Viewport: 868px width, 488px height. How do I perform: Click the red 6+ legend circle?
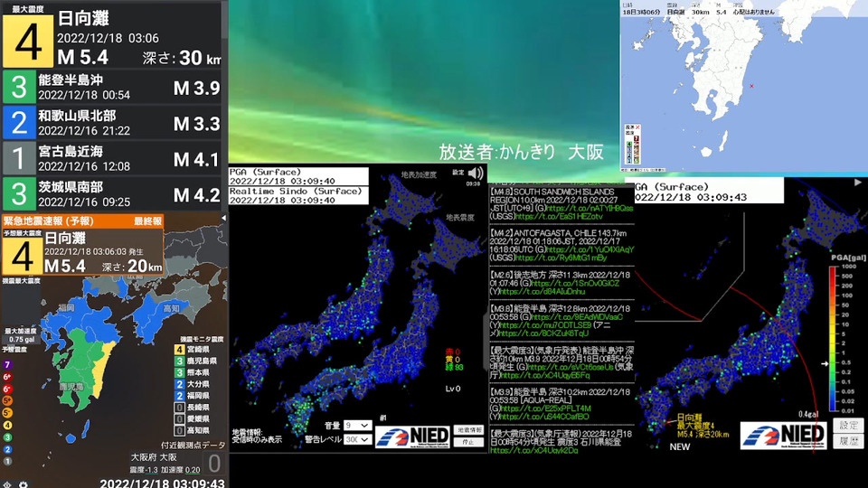[7, 377]
